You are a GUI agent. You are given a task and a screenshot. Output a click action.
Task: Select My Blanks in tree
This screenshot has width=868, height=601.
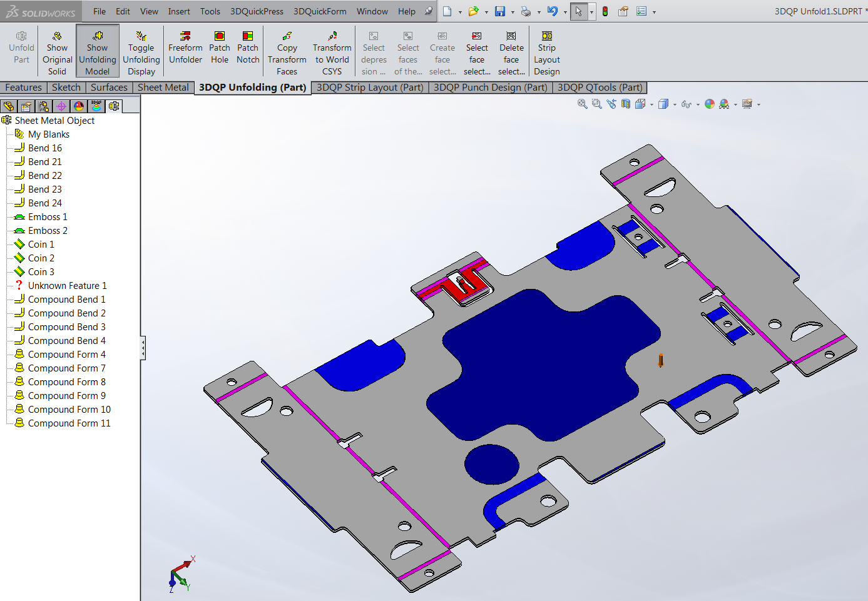click(x=49, y=134)
